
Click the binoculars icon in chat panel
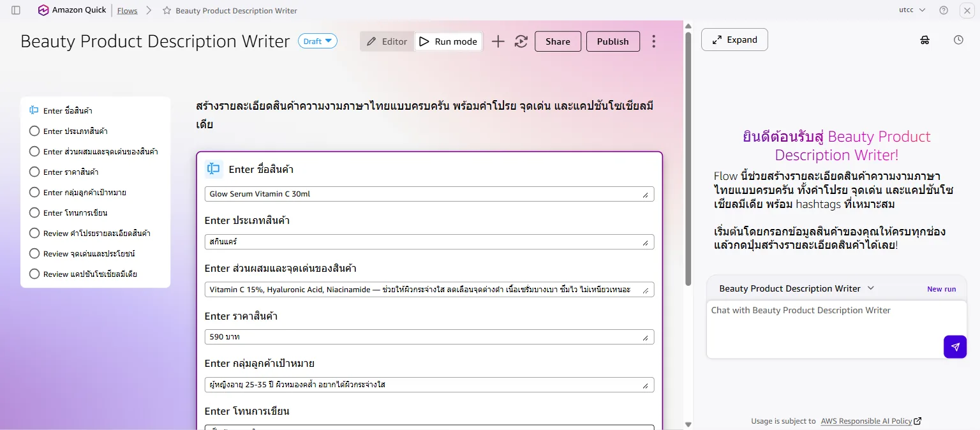pyautogui.click(x=925, y=40)
